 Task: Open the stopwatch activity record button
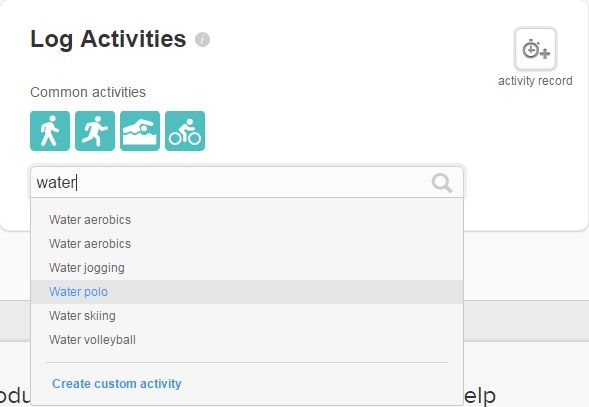535,49
